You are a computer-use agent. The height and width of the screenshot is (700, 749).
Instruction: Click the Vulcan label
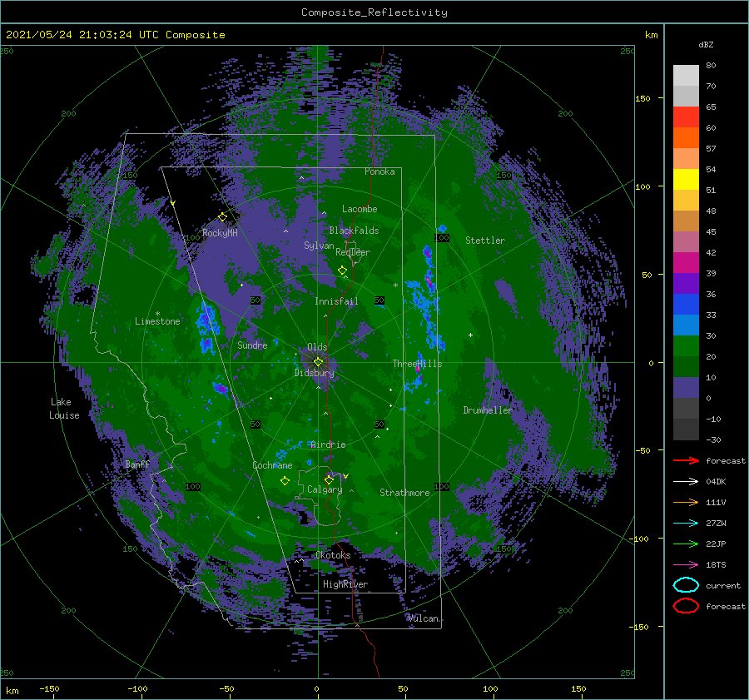[423, 618]
